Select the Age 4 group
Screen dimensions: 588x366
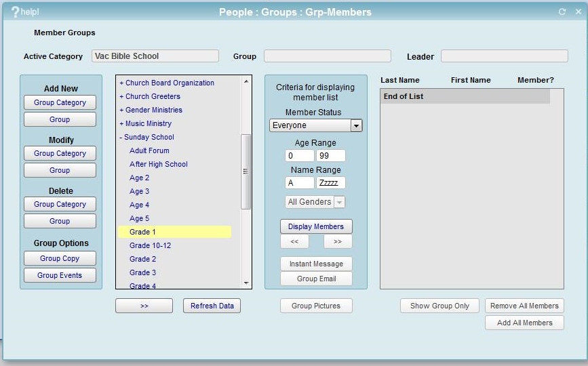click(139, 205)
